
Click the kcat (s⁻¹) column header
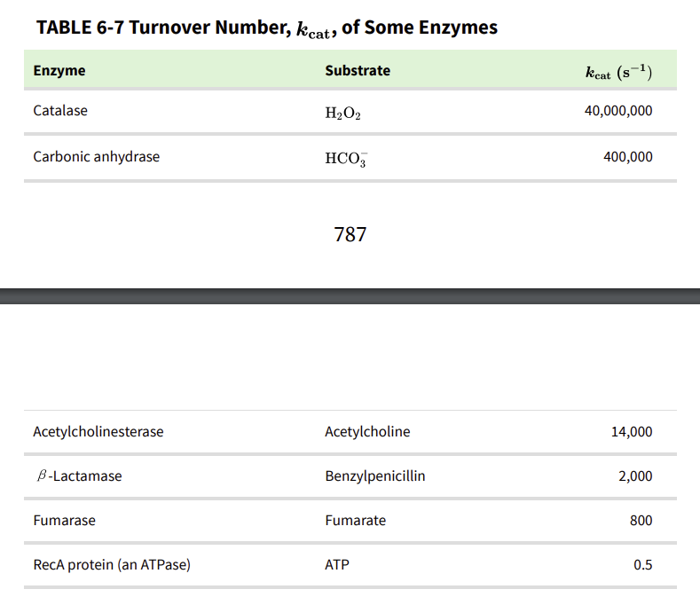618,73
